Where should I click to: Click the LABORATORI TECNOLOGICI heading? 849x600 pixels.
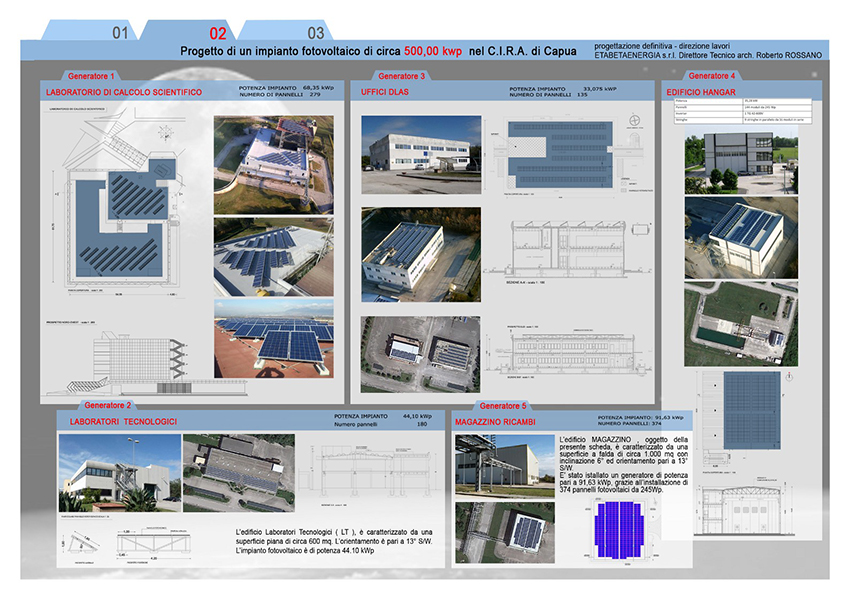click(x=123, y=422)
